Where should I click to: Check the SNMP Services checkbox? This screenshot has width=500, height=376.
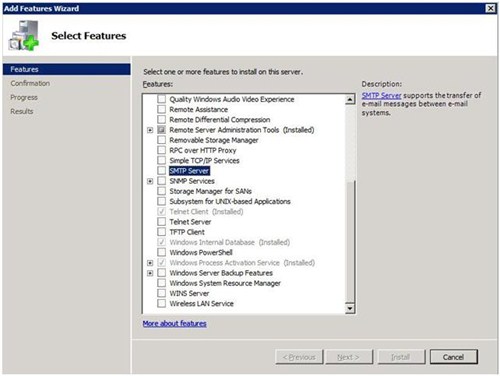[162, 181]
